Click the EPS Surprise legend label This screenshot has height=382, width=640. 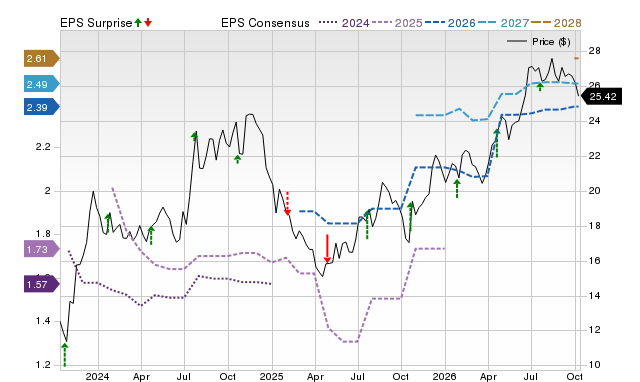(x=96, y=23)
